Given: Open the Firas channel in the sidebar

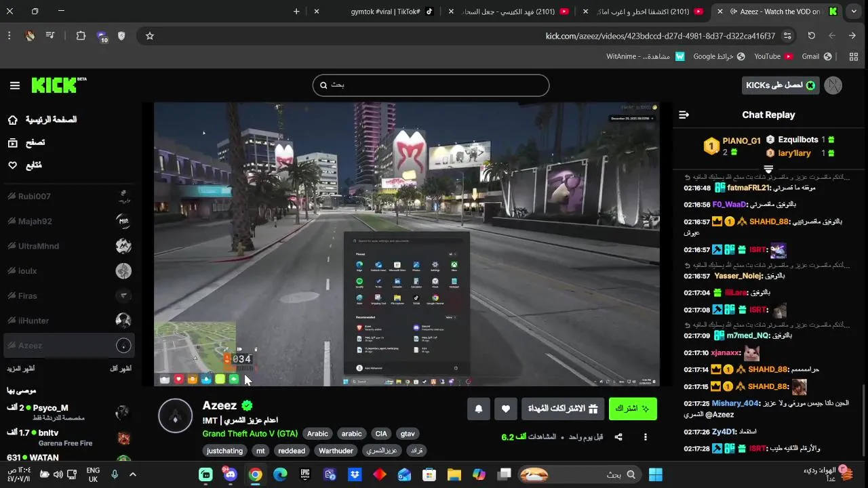Looking at the screenshot, I should [x=69, y=296].
